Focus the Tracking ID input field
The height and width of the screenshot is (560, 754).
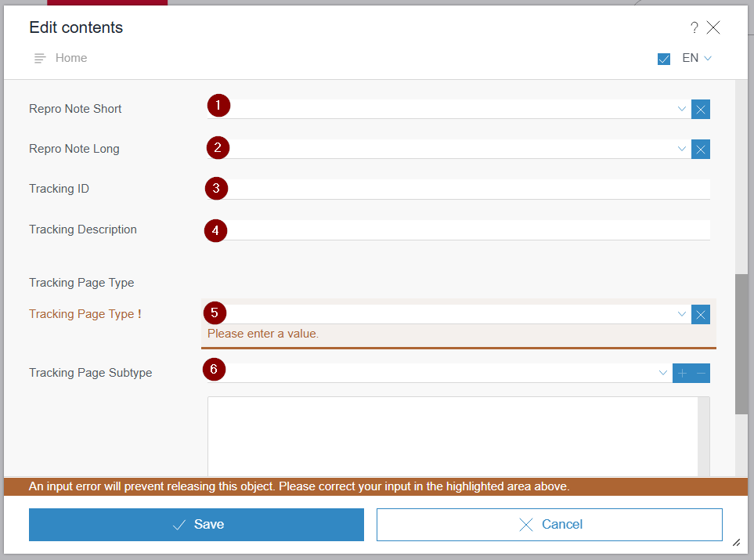click(458, 189)
